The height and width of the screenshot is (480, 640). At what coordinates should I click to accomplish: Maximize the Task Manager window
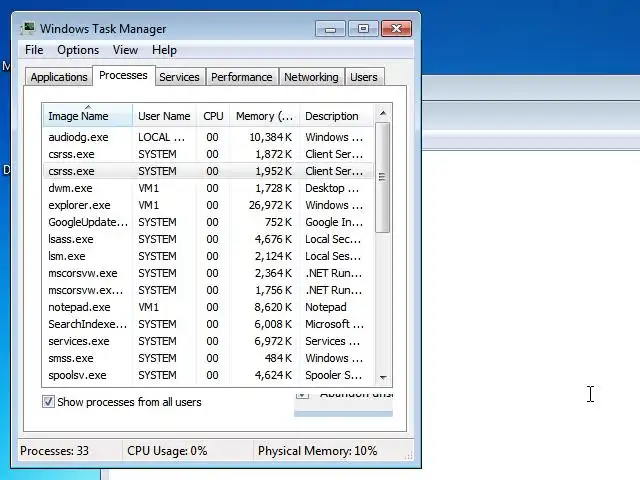coord(363,29)
